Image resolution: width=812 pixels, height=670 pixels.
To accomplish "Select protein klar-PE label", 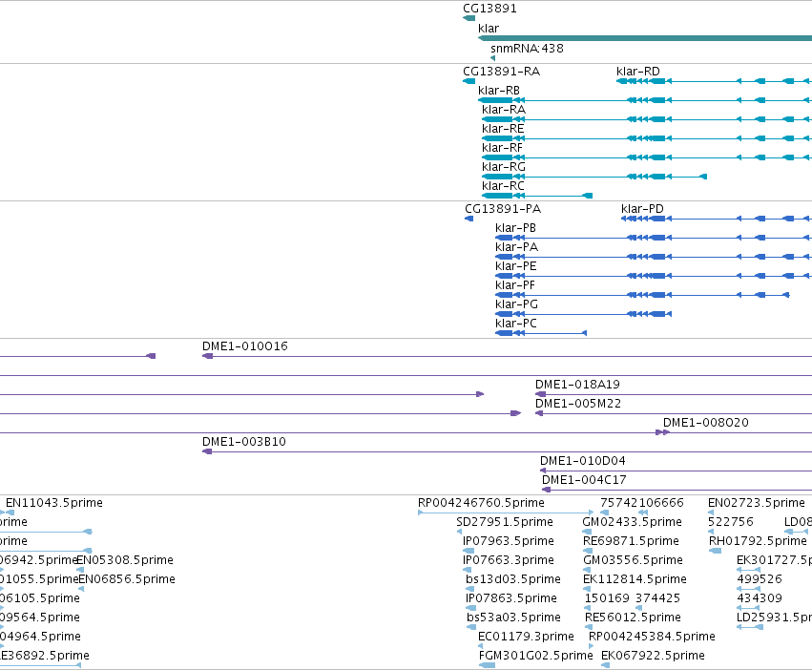I will pyautogui.click(x=516, y=266).
